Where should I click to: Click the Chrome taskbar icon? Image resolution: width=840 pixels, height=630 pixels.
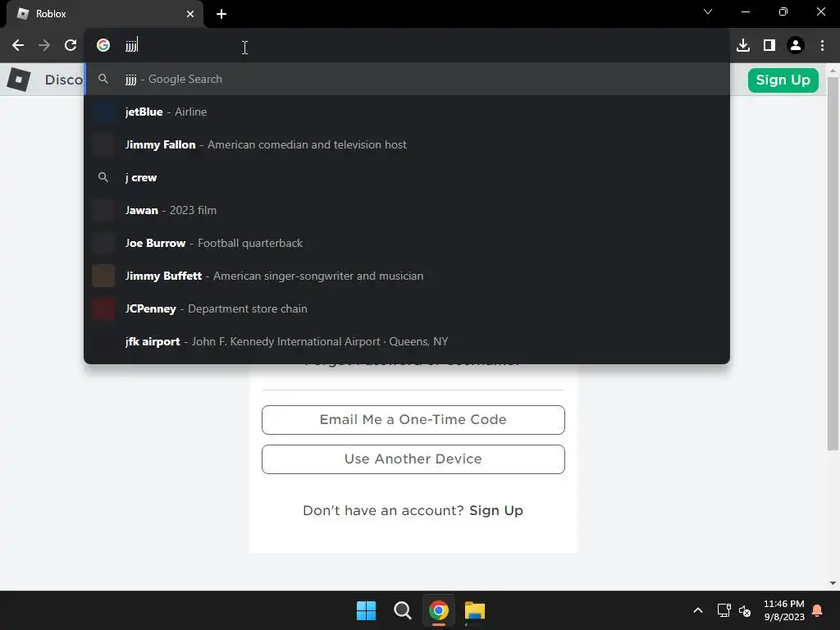439,610
